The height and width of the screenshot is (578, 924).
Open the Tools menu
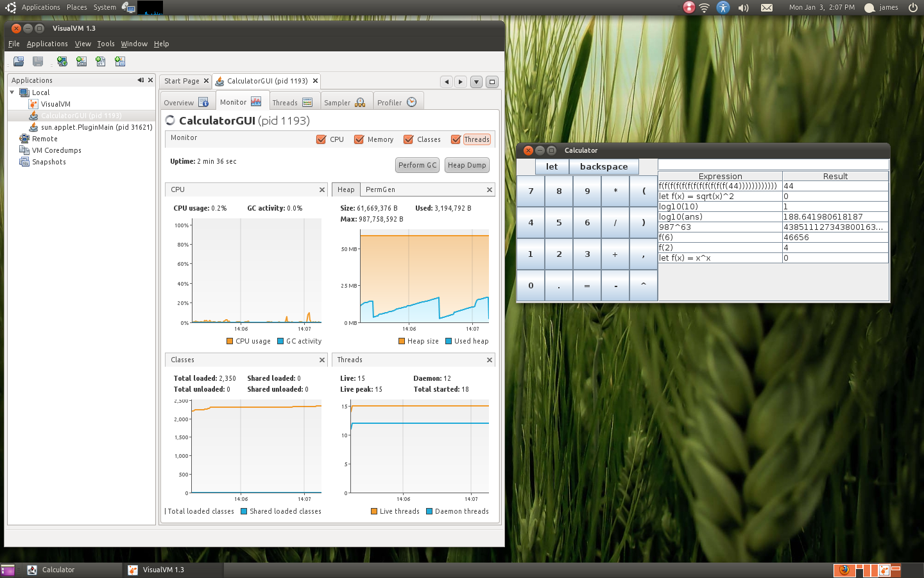tap(106, 44)
